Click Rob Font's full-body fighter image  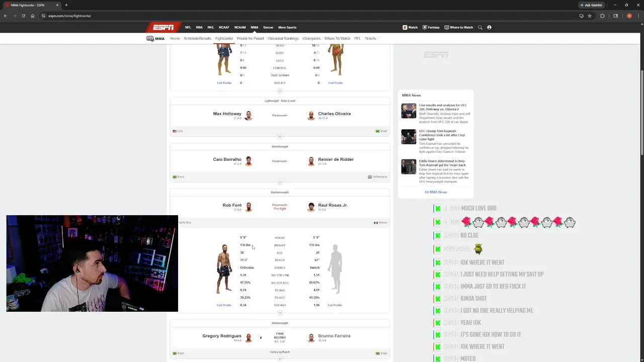pyautogui.click(x=224, y=269)
